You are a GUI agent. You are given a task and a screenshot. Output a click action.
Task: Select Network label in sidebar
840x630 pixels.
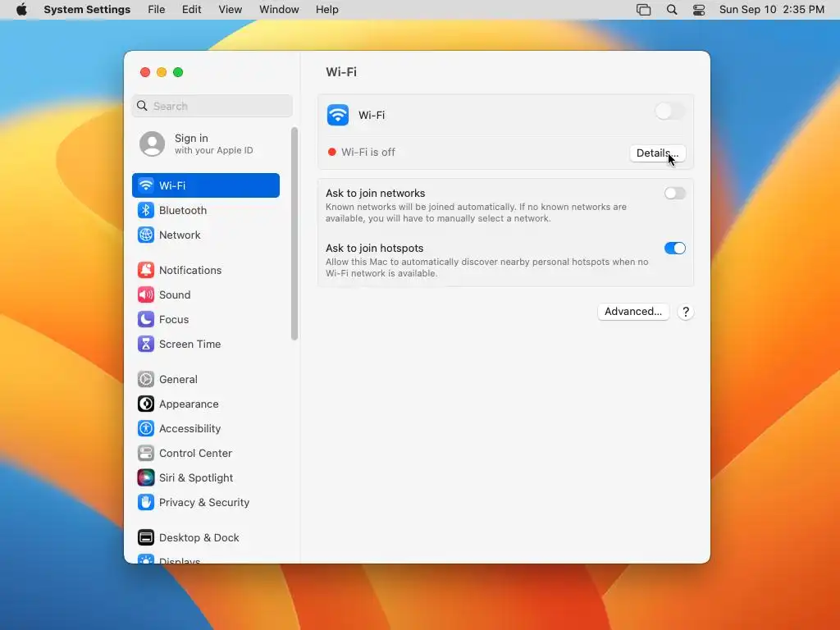pyautogui.click(x=180, y=235)
